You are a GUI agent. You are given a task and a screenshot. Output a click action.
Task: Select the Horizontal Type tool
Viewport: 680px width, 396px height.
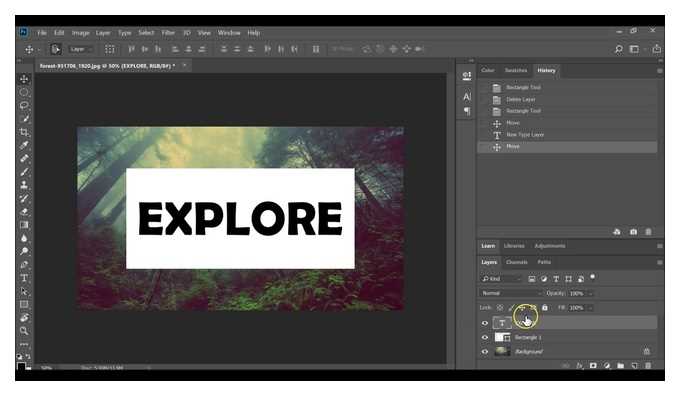click(x=24, y=278)
